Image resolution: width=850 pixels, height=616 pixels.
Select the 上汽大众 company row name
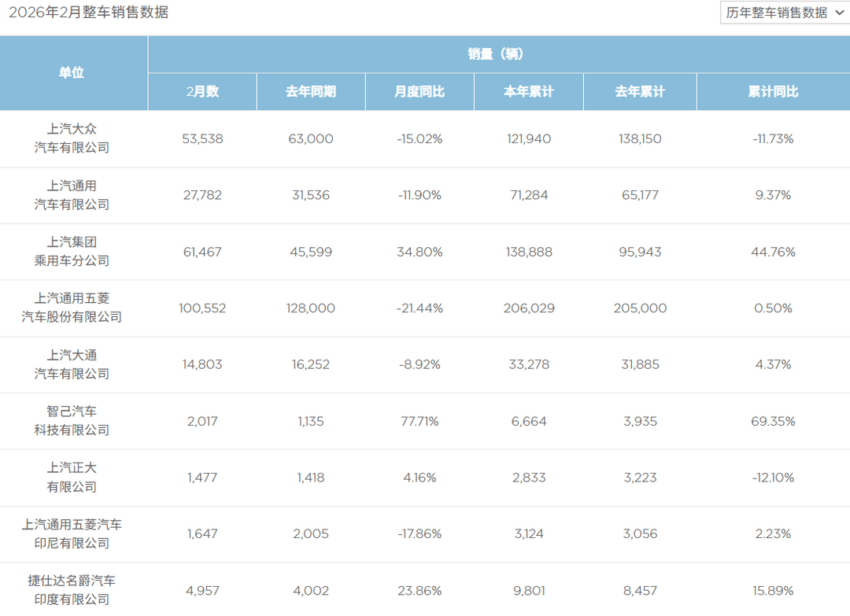72,138
